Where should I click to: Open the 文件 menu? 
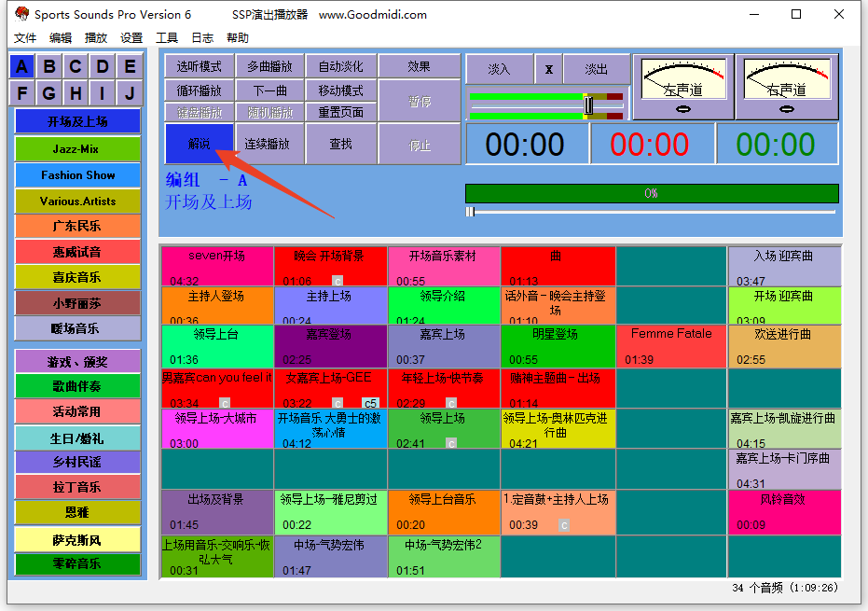click(x=25, y=38)
